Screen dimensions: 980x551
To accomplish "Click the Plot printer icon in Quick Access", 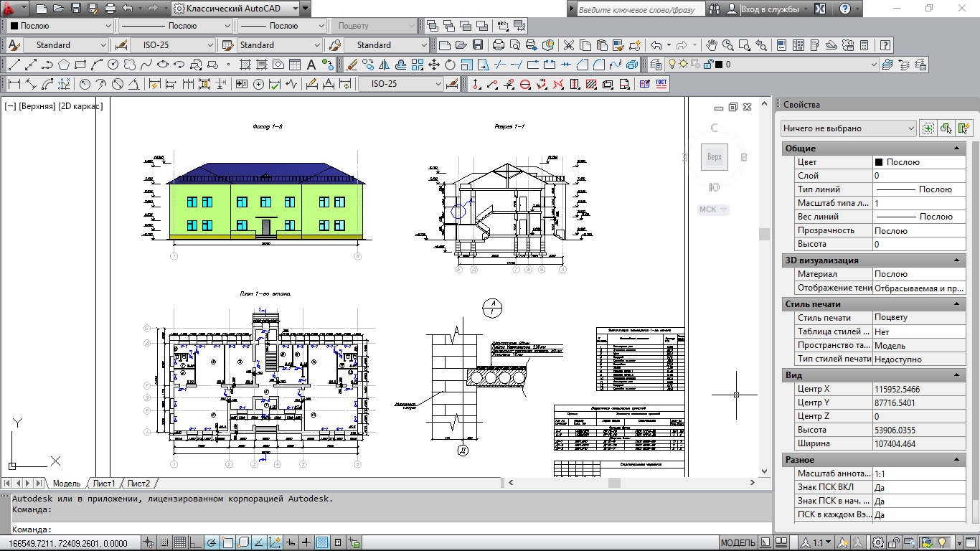I will [x=110, y=9].
